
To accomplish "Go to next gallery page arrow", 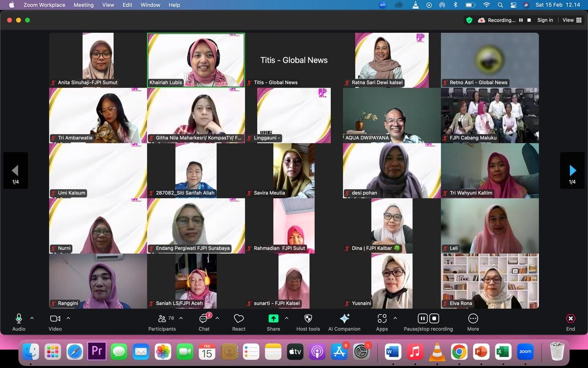I will [x=572, y=171].
